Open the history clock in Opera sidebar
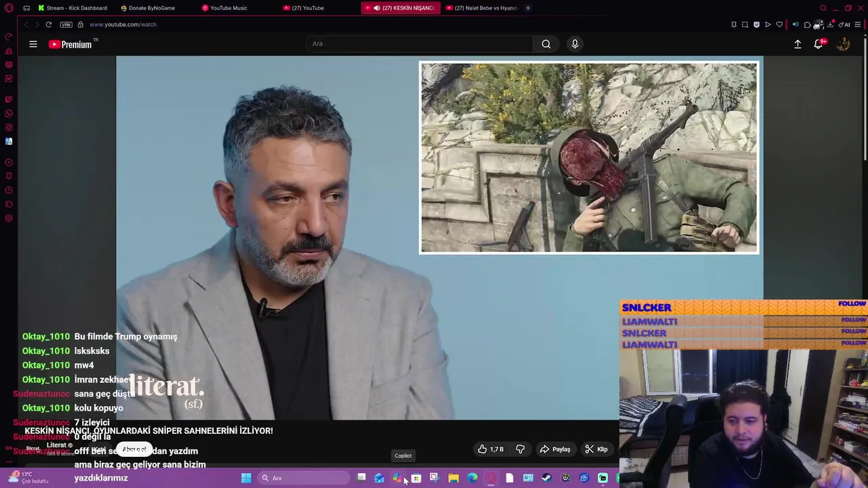The height and width of the screenshot is (488, 868). click(x=9, y=190)
